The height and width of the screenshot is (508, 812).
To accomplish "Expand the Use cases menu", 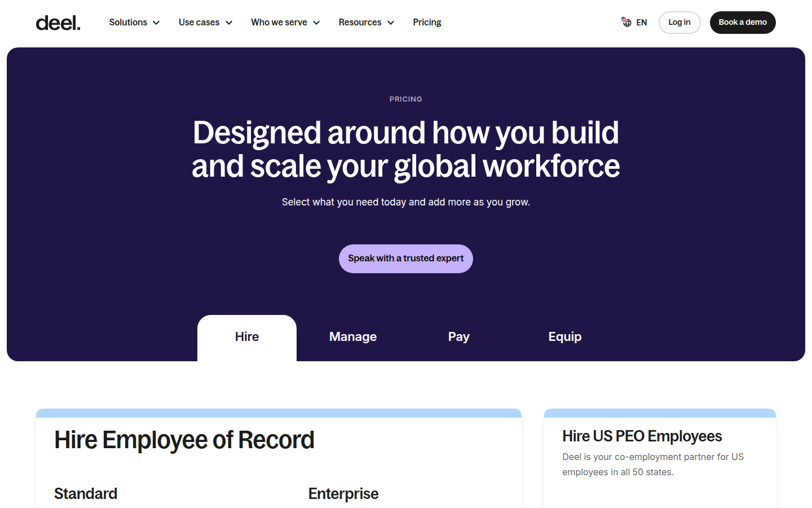I will pyautogui.click(x=205, y=23).
